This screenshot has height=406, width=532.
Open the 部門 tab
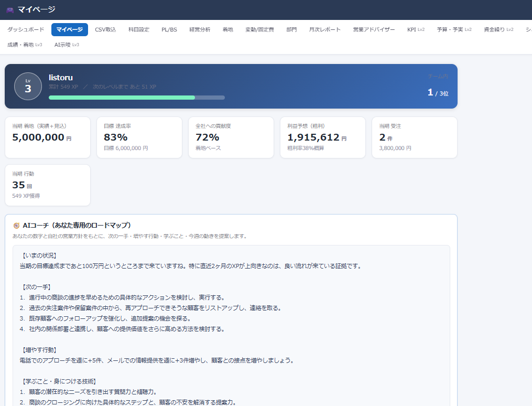pyautogui.click(x=291, y=29)
